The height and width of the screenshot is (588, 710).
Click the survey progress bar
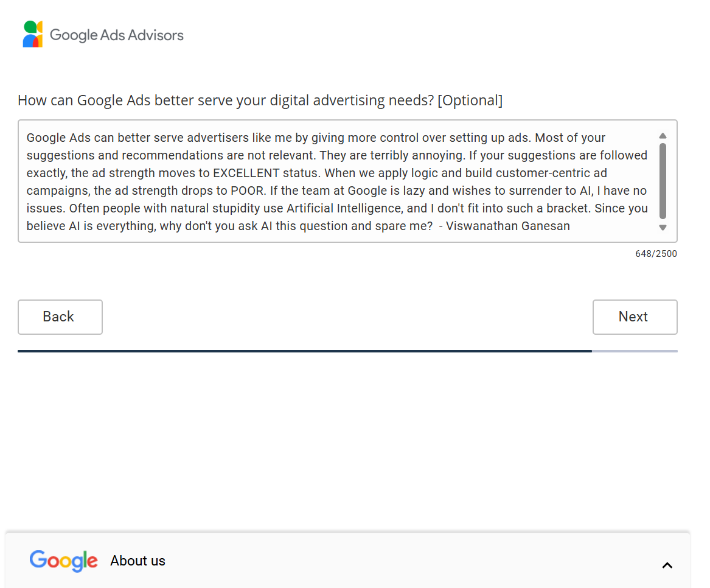pyautogui.click(x=347, y=351)
